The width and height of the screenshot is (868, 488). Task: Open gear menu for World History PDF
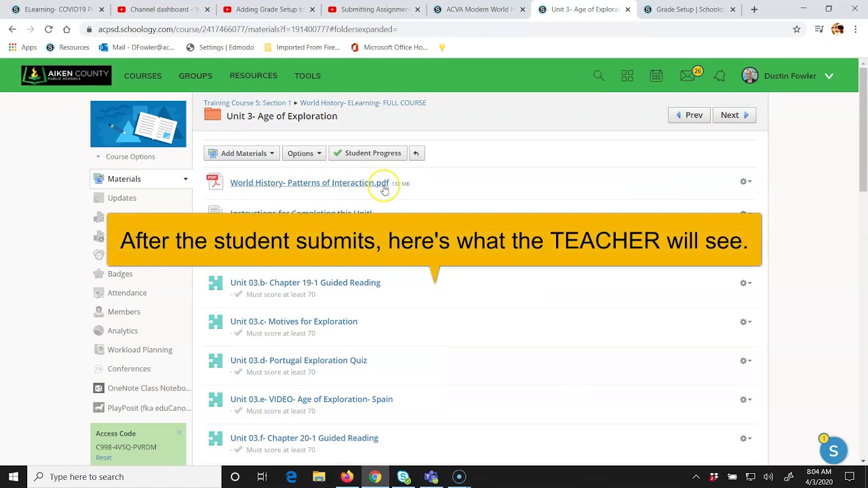[745, 182]
